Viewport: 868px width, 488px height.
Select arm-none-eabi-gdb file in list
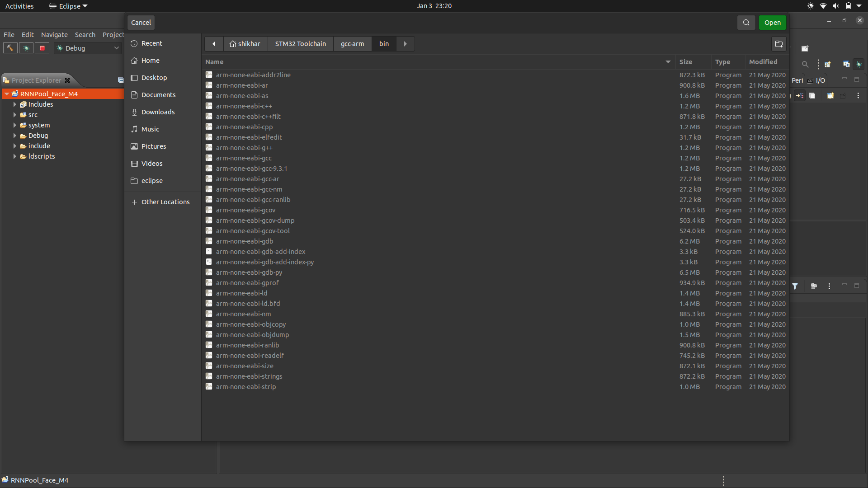point(244,241)
